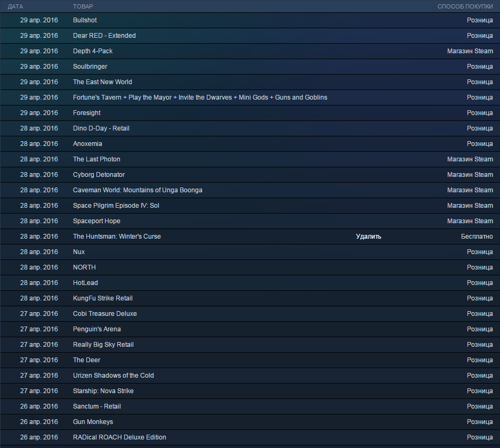This screenshot has height=448, width=500.
Task: Select Starship: Nova Strike entry
Action: (103, 391)
